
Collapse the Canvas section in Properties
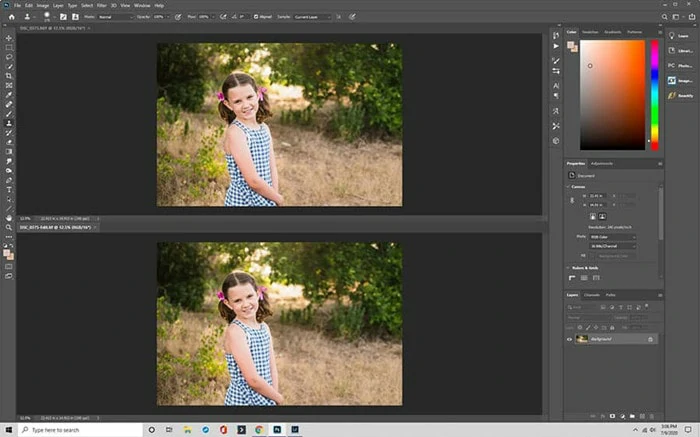[568, 187]
